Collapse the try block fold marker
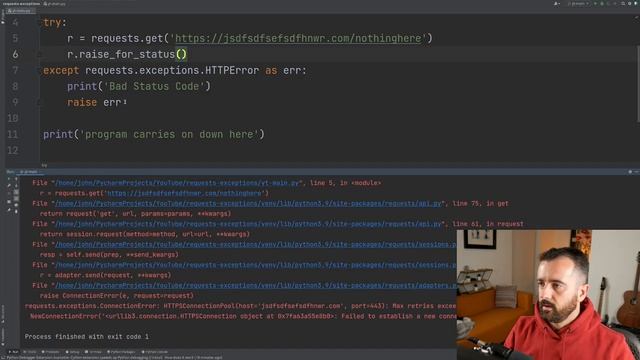The height and width of the screenshot is (360, 640). point(39,22)
